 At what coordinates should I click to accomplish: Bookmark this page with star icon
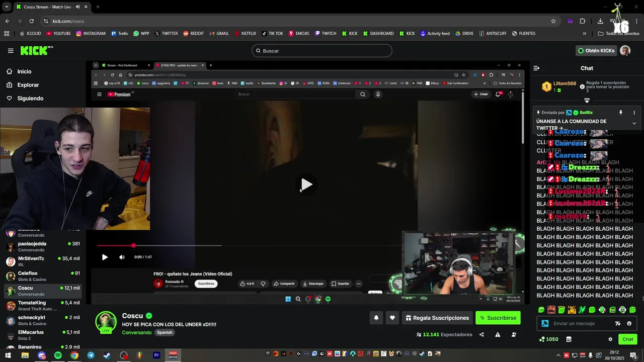pos(553,21)
